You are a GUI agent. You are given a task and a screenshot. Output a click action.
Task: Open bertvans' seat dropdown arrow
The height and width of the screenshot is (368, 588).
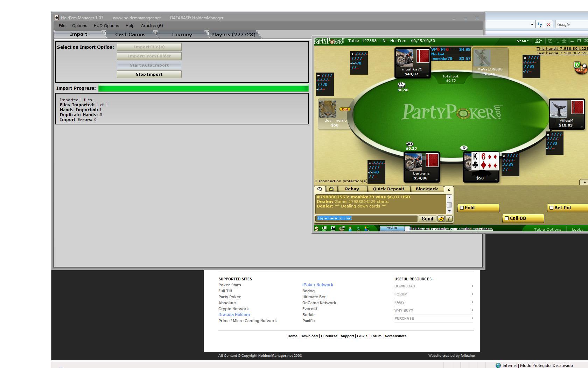[437, 180]
